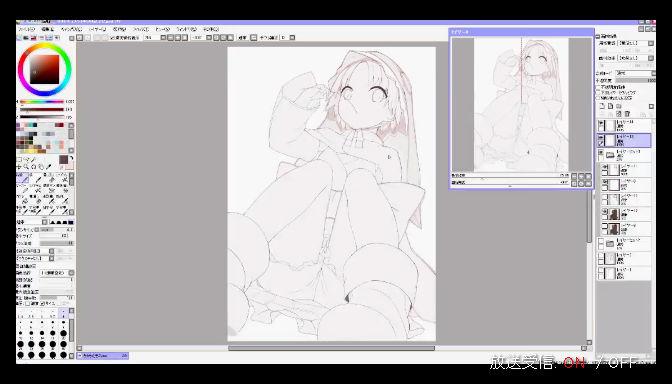Select the rectangular selection tool
This screenshot has width=672, height=384.
coord(19,160)
